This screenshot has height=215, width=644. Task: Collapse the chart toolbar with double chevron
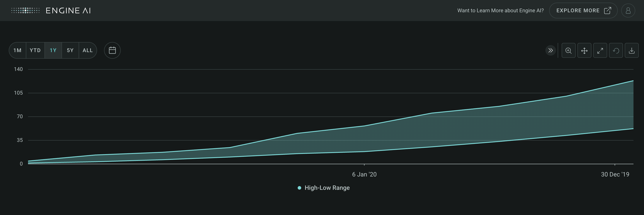click(550, 51)
